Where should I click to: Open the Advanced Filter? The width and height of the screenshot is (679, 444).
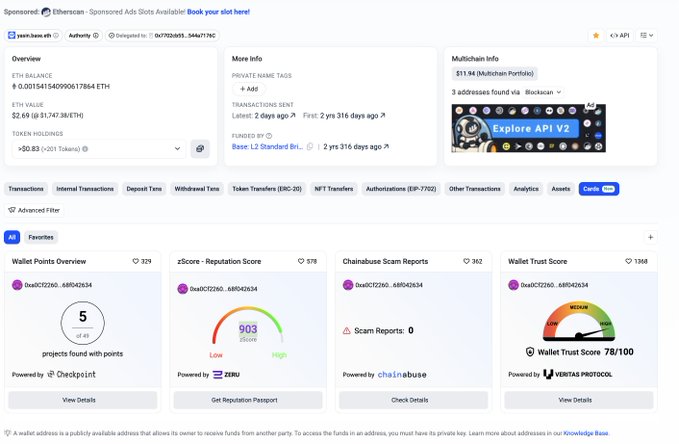pos(34,210)
